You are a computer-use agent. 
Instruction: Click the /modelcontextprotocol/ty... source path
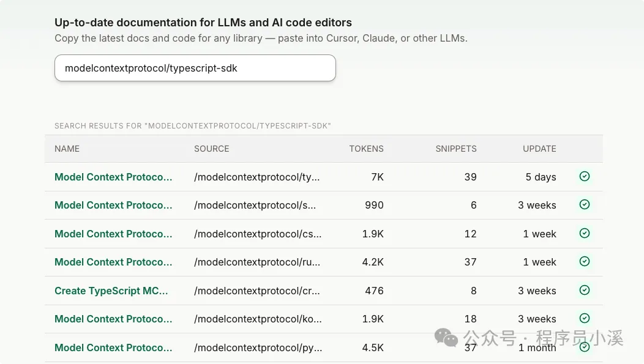pos(257,177)
